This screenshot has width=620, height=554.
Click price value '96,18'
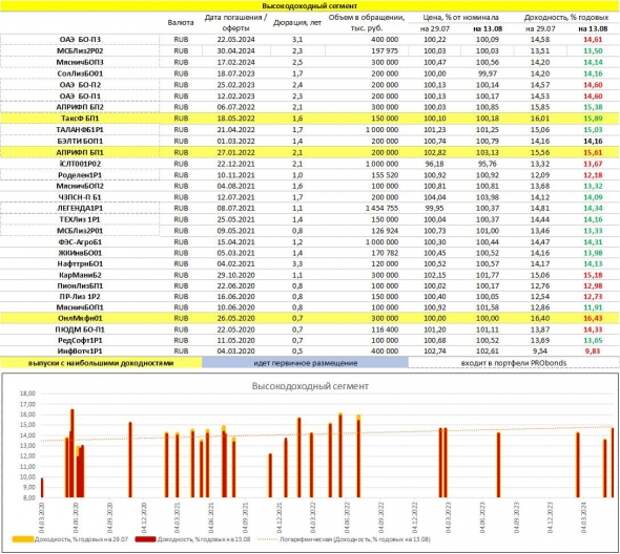(x=435, y=164)
